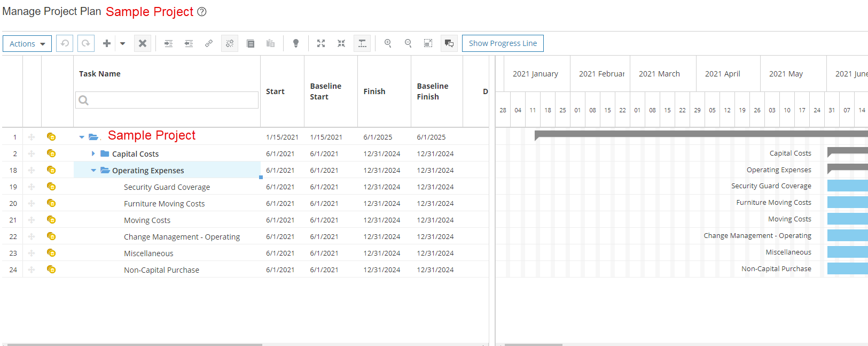Paste task with clipboard icon
The height and width of the screenshot is (346, 868).
pyautogui.click(x=271, y=43)
